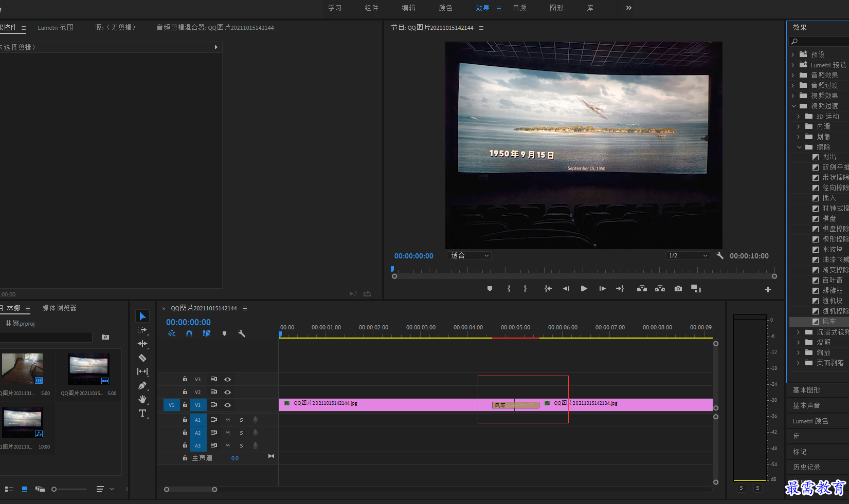This screenshot has height=504, width=849.
Task: Toggle linked selection in timeline
Action: click(207, 333)
